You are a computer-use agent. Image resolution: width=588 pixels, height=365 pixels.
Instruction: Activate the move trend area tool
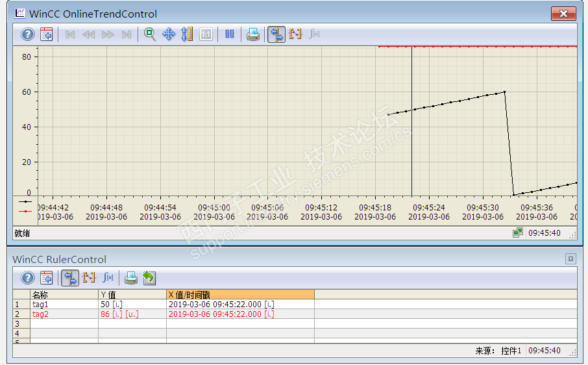tap(169, 34)
